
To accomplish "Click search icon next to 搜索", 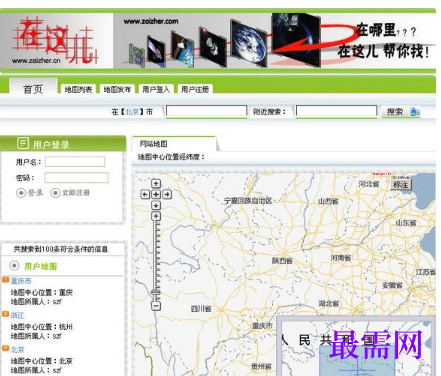I will [415, 112].
